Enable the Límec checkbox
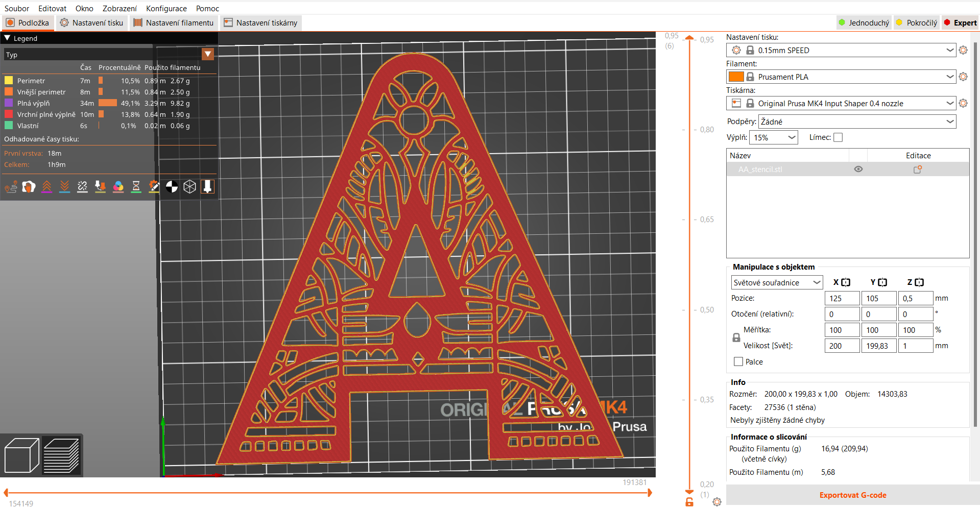980x508 pixels. point(838,137)
